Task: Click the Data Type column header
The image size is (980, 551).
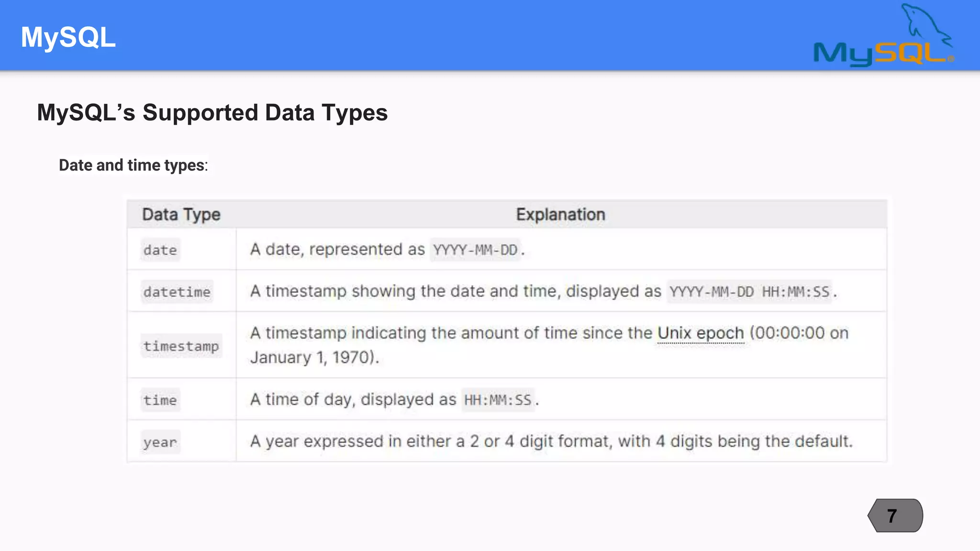Action: (x=181, y=214)
